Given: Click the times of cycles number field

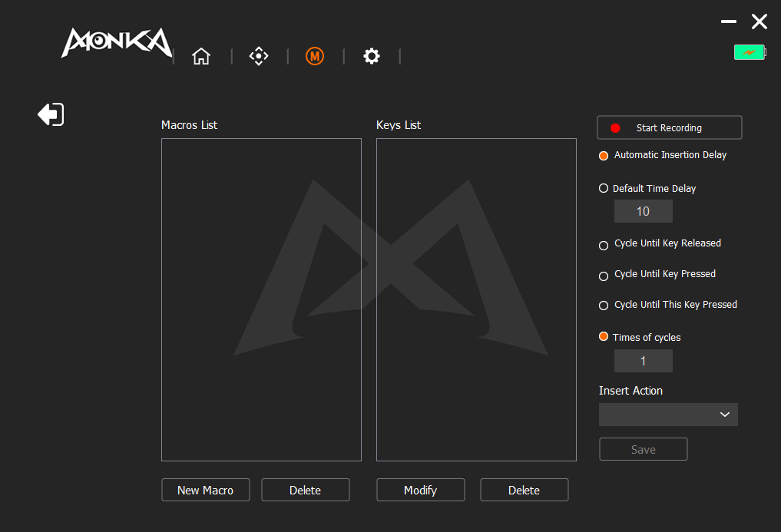Looking at the screenshot, I should point(643,361).
